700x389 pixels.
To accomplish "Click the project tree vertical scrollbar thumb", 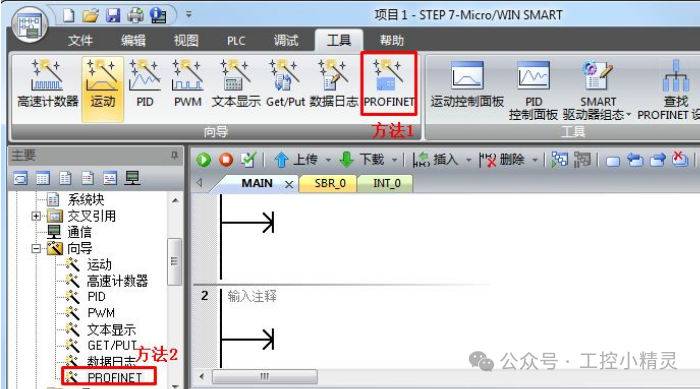I will pos(174,262).
